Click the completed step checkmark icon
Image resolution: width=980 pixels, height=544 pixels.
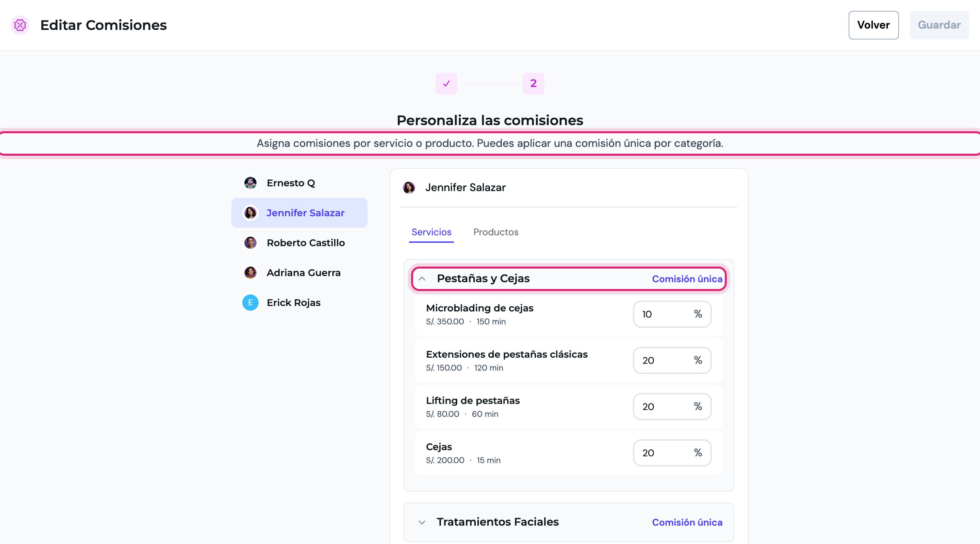coord(446,83)
